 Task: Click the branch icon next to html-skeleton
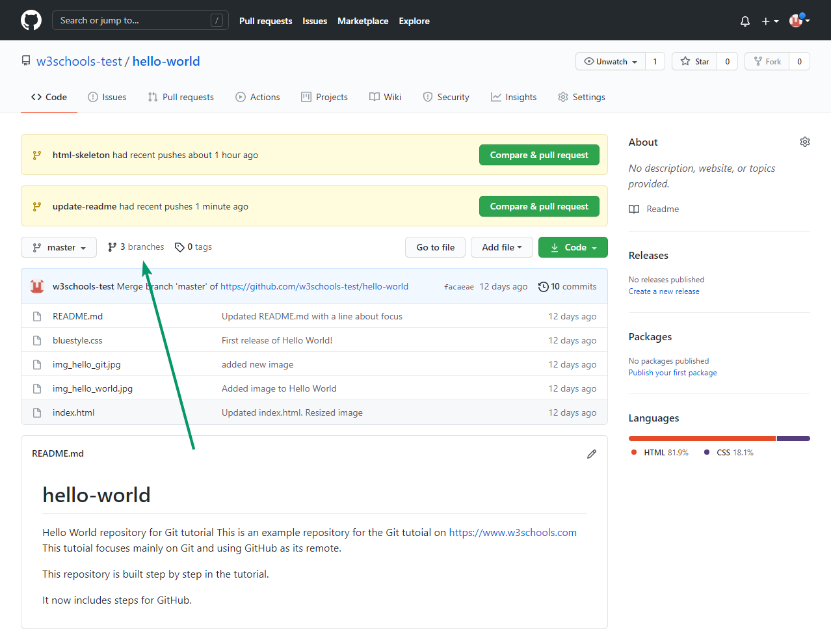tap(37, 154)
